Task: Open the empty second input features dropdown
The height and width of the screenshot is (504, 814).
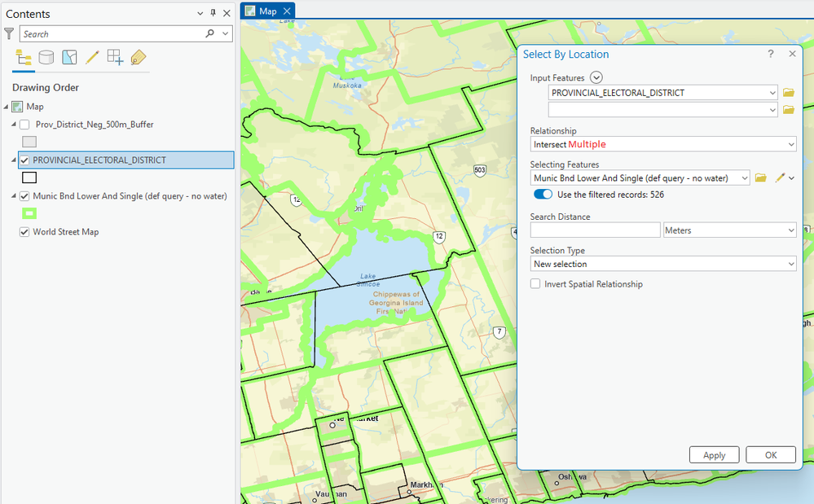Action: pyautogui.click(x=772, y=110)
